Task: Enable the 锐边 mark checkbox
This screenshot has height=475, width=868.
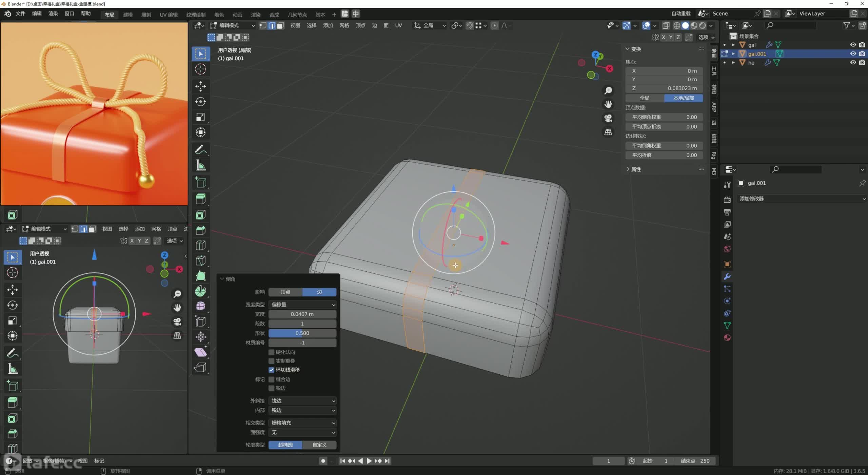Action: [271, 388]
